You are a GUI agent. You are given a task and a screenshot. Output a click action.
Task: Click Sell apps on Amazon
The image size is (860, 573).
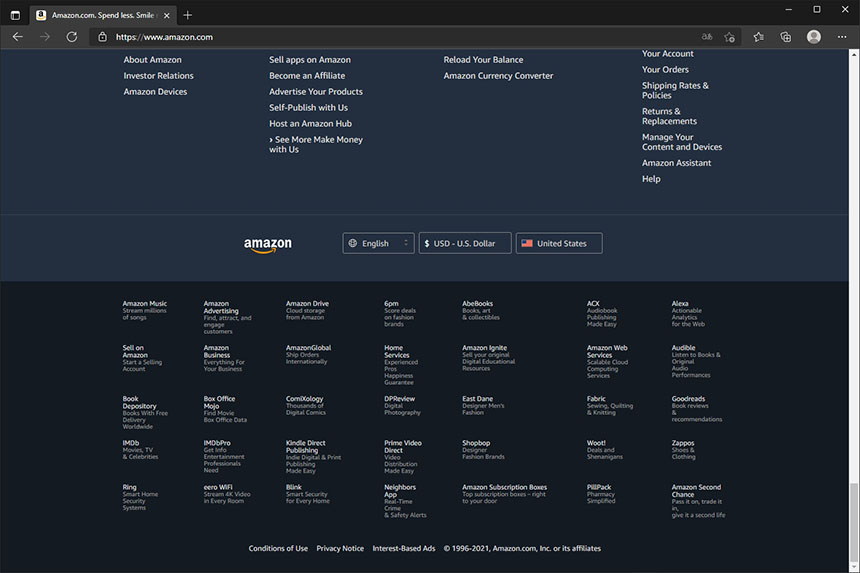pos(310,60)
